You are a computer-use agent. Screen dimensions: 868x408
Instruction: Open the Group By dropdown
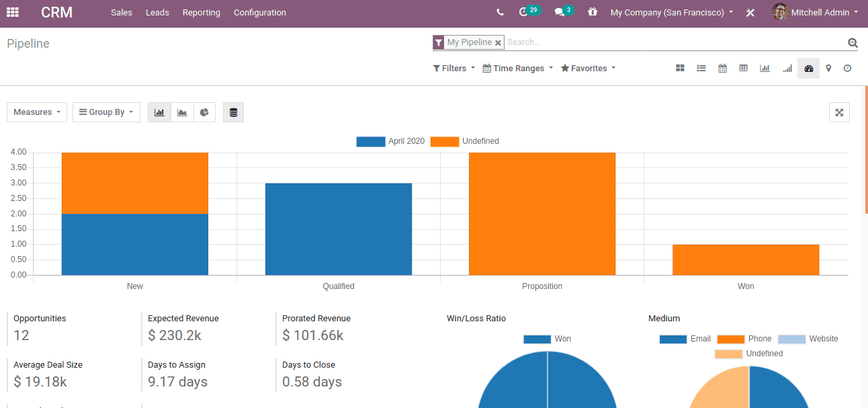106,112
